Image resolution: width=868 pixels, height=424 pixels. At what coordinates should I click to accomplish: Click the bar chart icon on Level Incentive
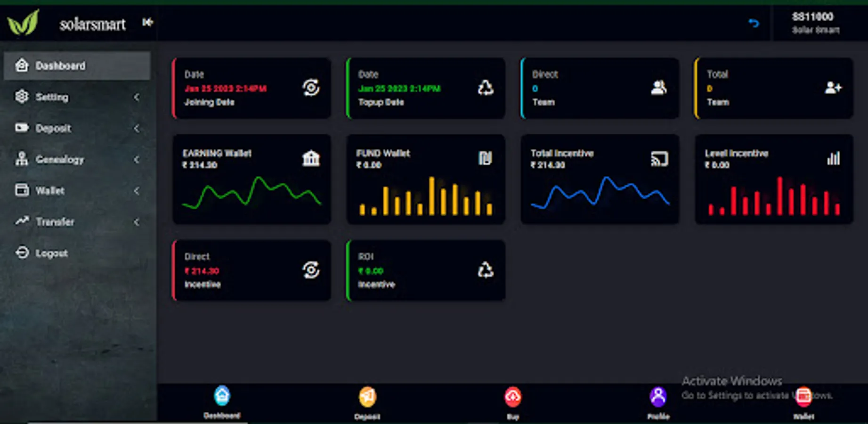834,158
